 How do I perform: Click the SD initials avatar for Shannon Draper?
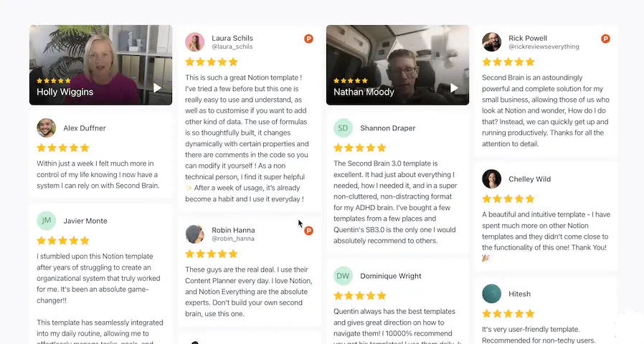click(x=343, y=128)
